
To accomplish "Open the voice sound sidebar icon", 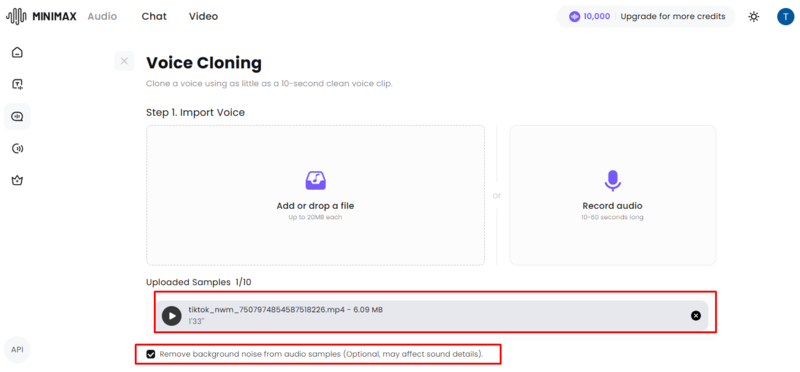I will coord(17,148).
